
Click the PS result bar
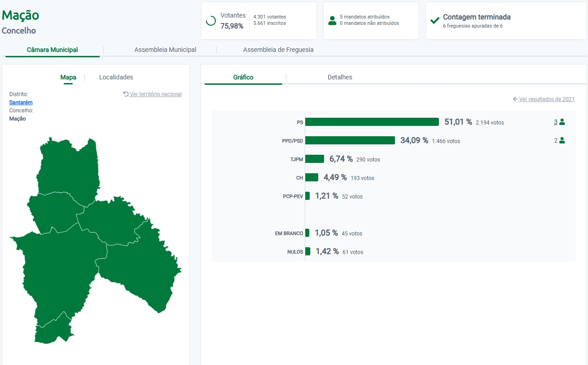tap(372, 122)
